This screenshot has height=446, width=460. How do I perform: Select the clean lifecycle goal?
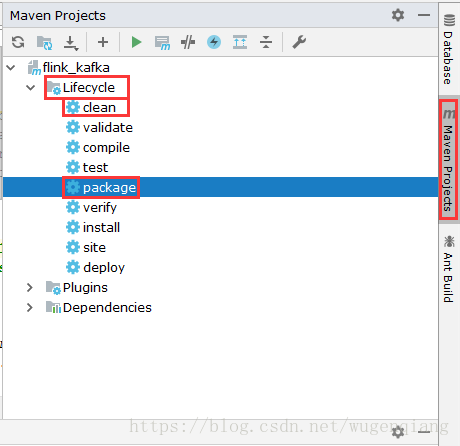click(x=91, y=108)
